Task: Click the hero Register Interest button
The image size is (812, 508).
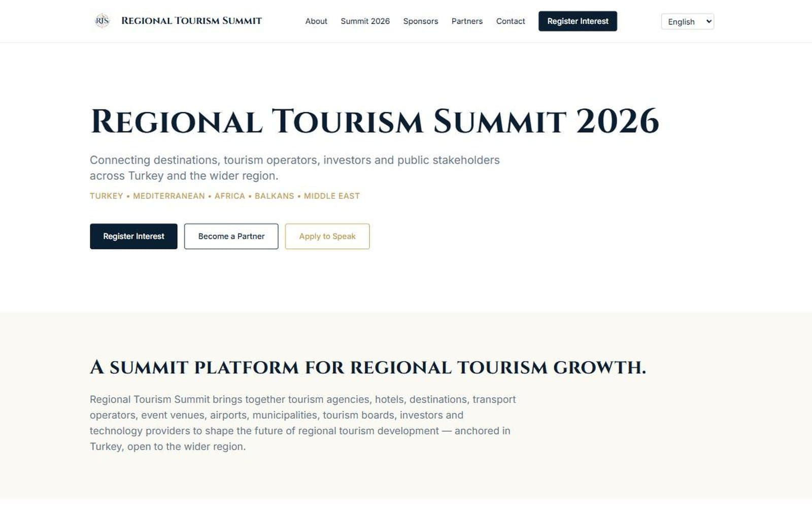Action: pyautogui.click(x=133, y=236)
